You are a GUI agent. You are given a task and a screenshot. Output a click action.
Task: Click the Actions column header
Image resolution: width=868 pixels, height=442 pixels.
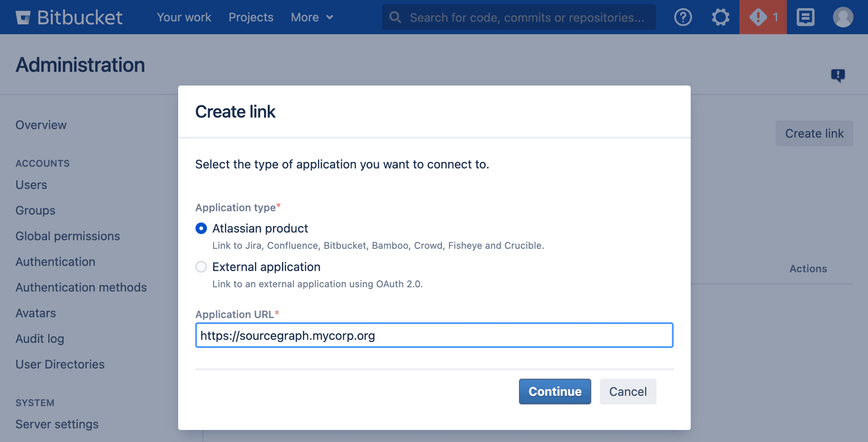(808, 269)
